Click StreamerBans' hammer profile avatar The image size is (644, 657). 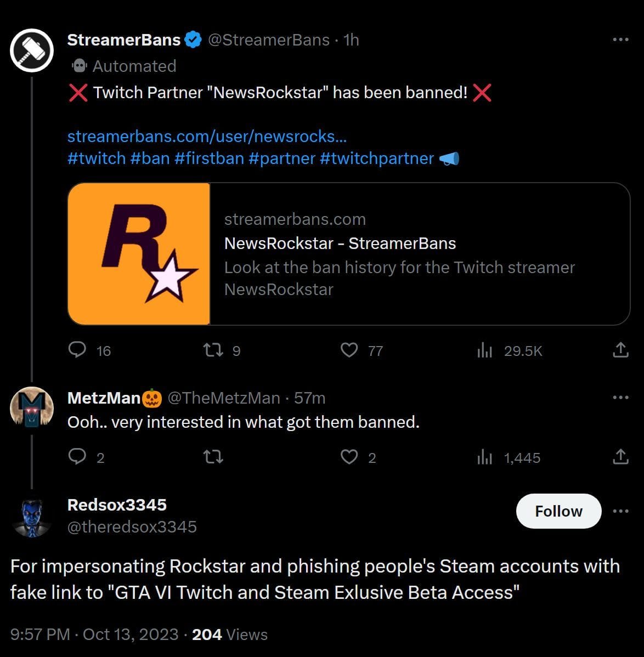point(31,50)
